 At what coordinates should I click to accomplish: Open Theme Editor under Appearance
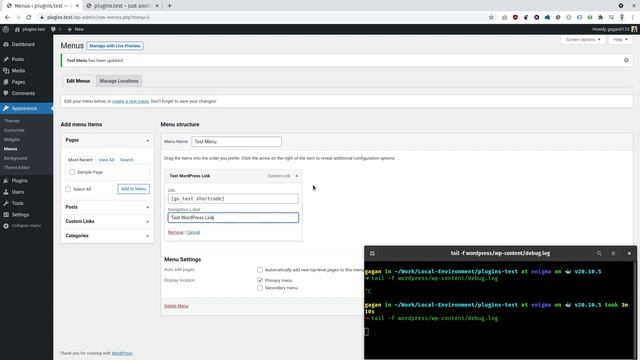point(17,168)
